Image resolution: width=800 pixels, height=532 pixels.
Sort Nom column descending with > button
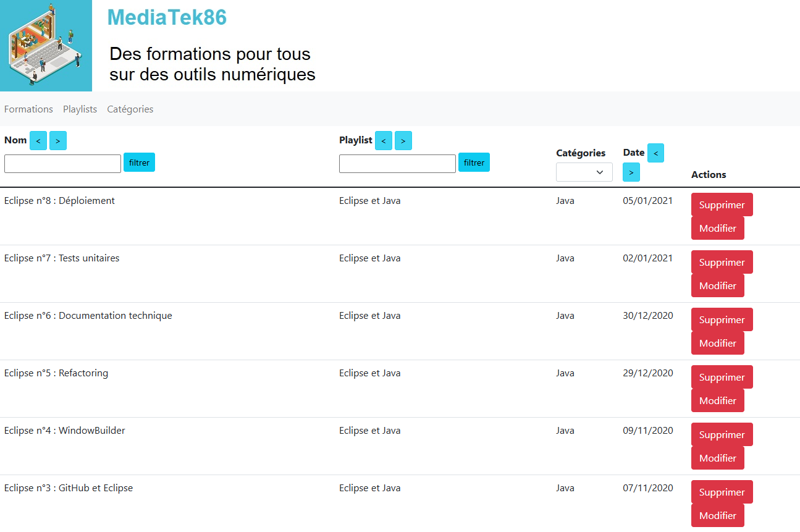click(x=58, y=141)
